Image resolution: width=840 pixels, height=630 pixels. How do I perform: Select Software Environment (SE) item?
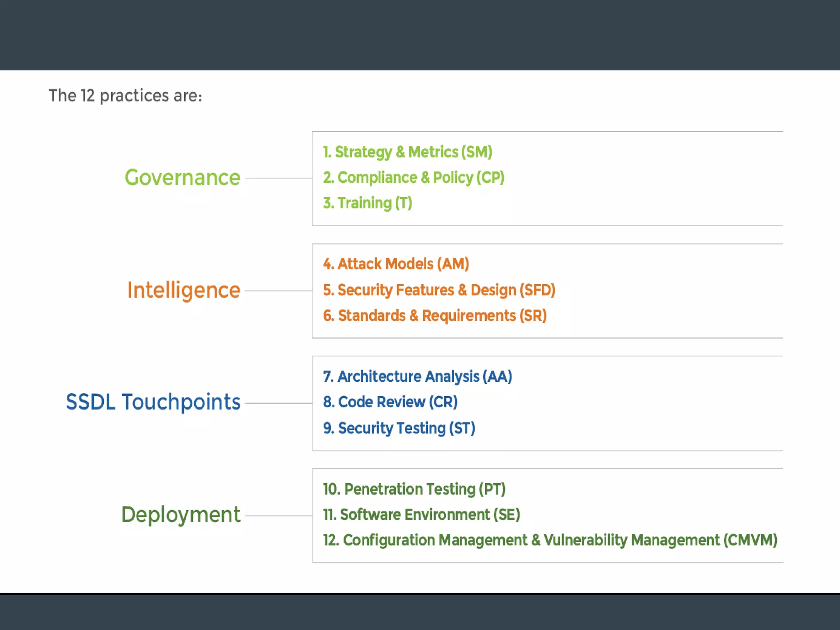pyautogui.click(x=421, y=515)
